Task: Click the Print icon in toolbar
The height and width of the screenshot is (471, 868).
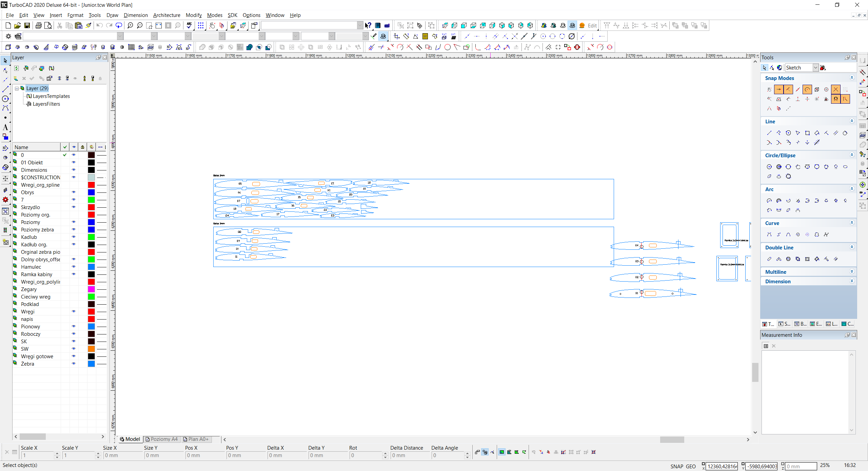Action: point(39,25)
